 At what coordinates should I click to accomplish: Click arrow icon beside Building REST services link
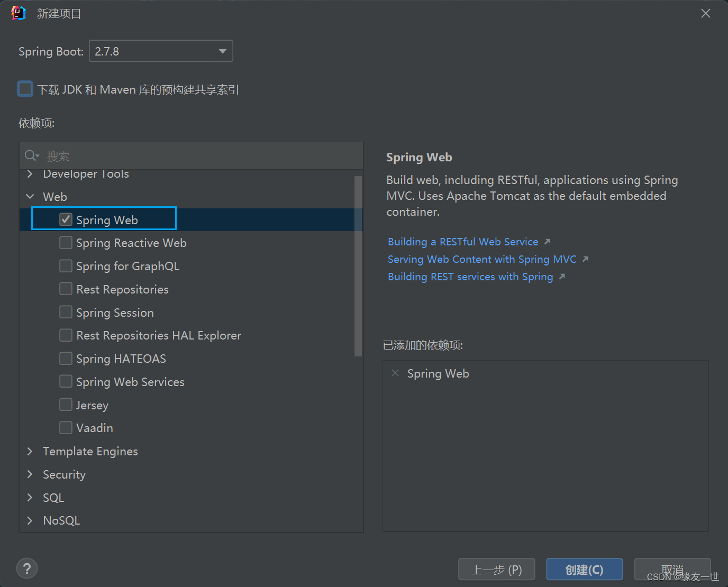point(562,277)
